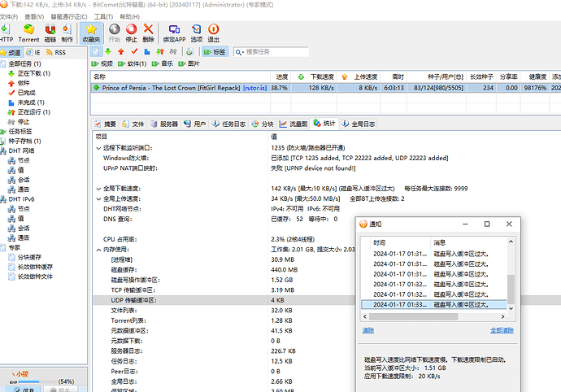Filter by seeding red up-arrow icon
561x392 pixels.
(121, 52)
